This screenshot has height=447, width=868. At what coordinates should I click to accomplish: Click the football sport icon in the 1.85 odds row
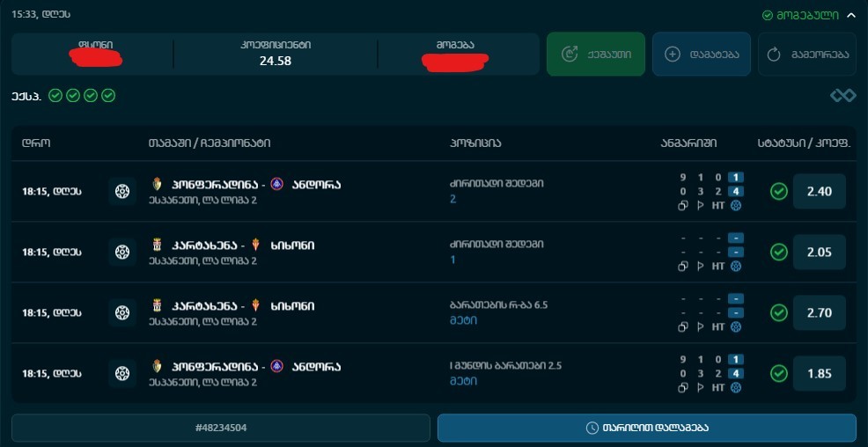[x=121, y=374]
